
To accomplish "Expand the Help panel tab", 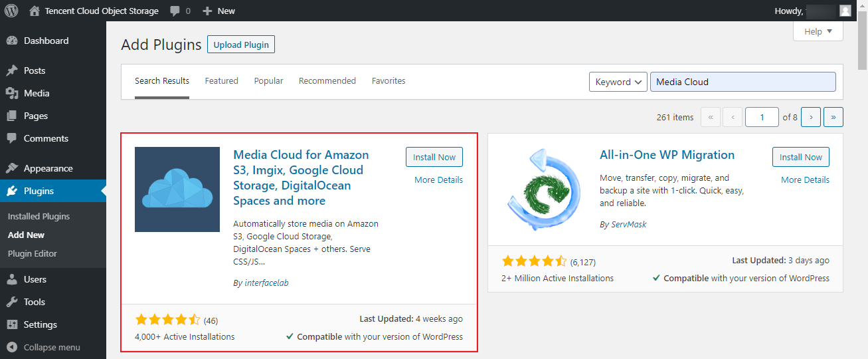I will click(818, 31).
